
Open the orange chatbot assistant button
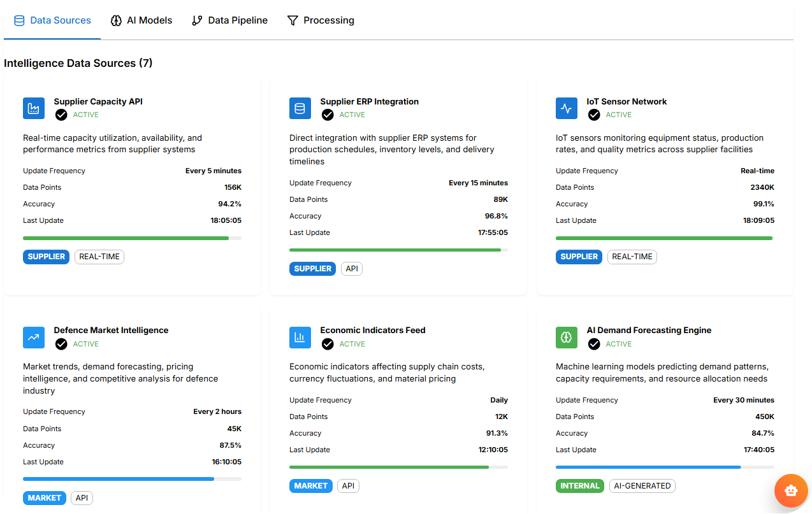coord(791,490)
